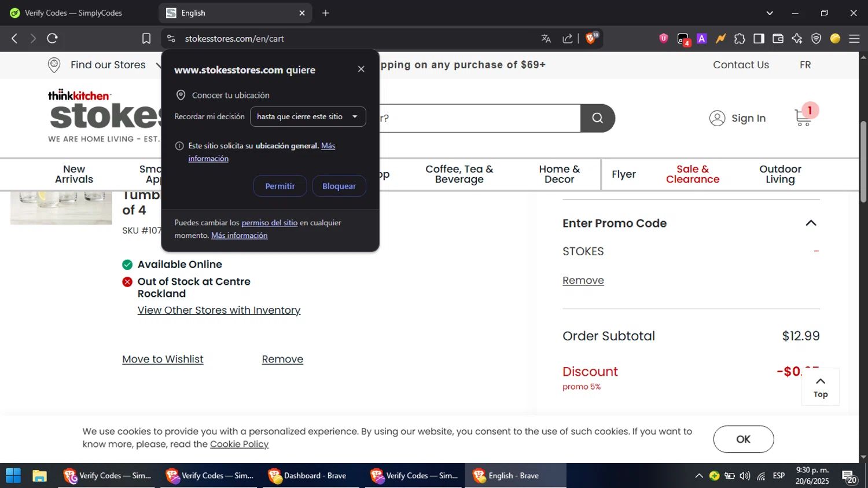
Task: Open Cookie Policy link
Action: point(239,444)
